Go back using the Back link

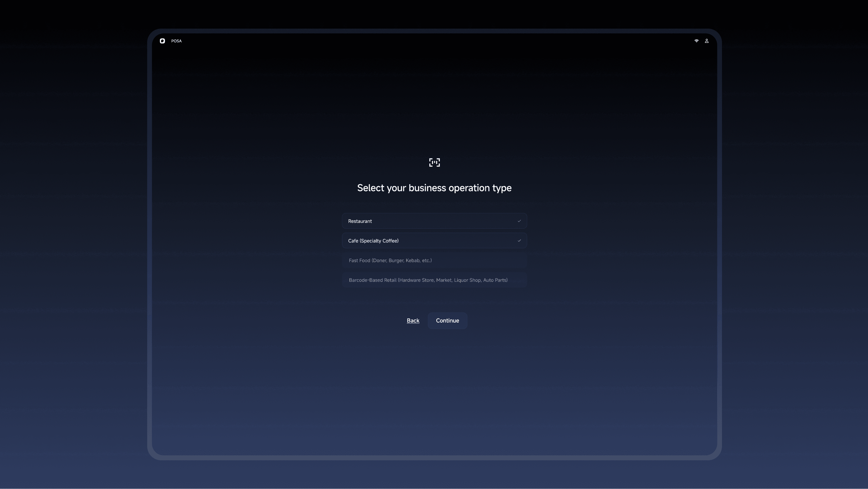pyautogui.click(x=413, y=320)
